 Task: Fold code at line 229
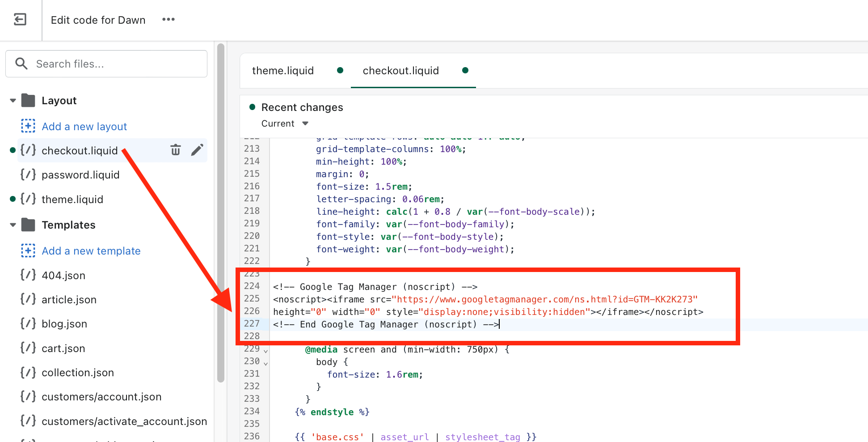[x=266, y=351]
